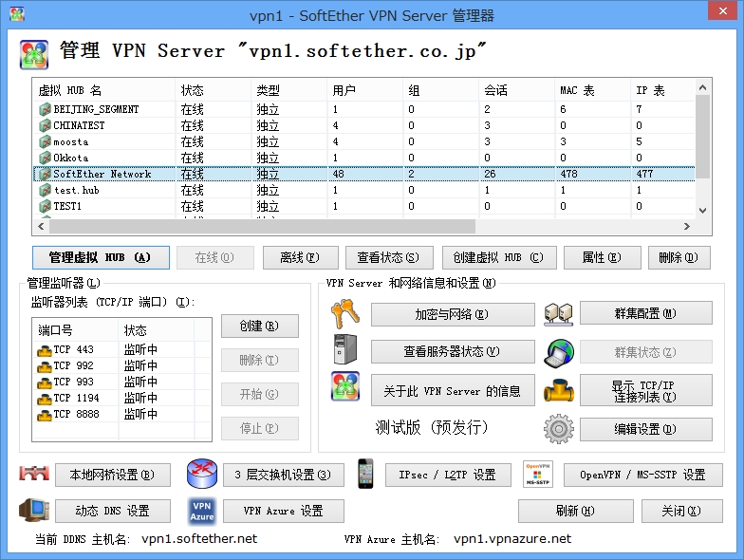Click hub list horizontal scrollbar left arrow

(42, 226)
